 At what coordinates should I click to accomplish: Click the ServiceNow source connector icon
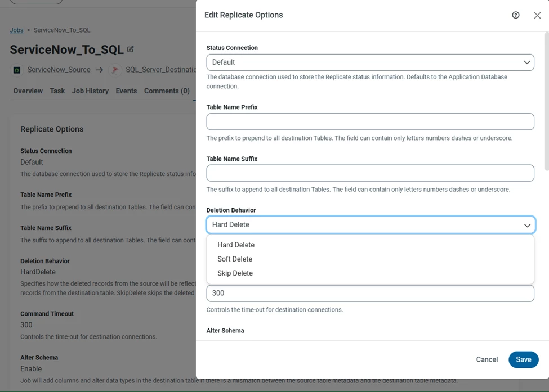(x=16, y=70)
